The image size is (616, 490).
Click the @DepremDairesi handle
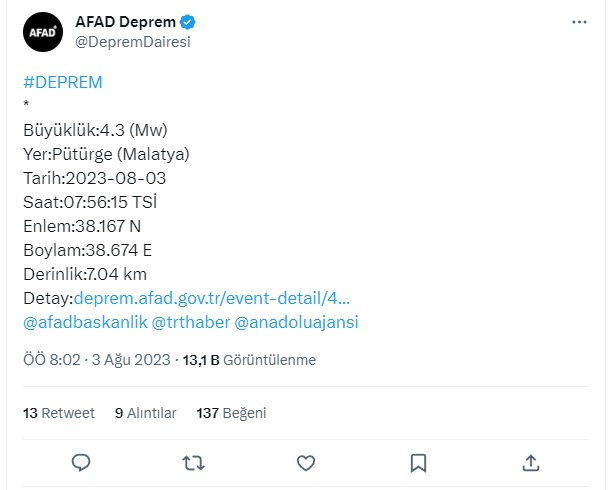tap(133, 42)
